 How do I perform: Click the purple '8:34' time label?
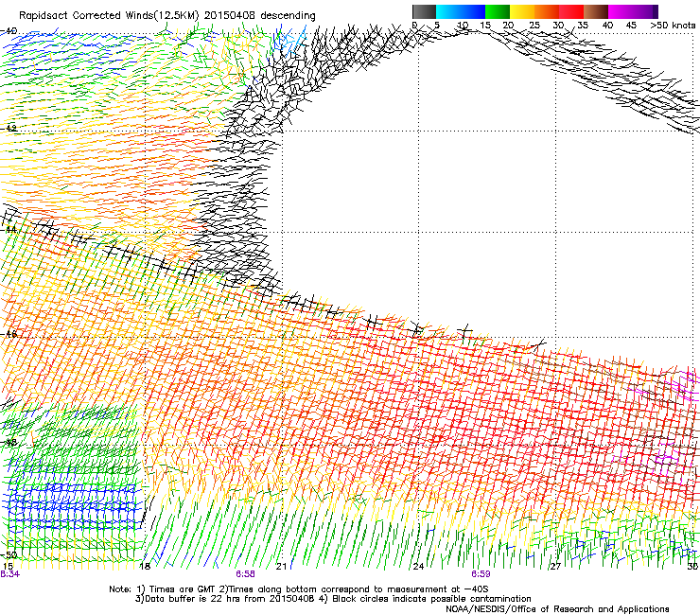click(x=9, y=574)
